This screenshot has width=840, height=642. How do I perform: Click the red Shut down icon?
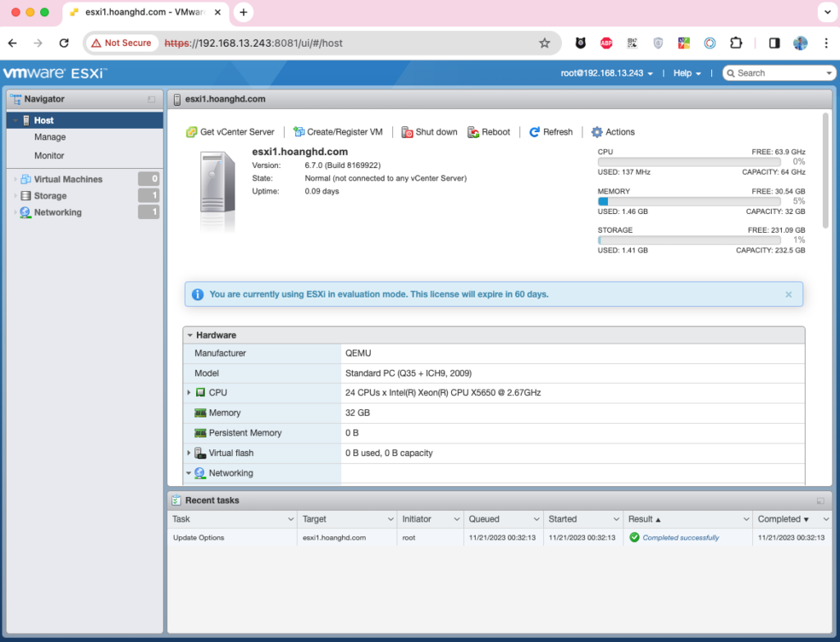pyautogui.click(x=407, y=132)
